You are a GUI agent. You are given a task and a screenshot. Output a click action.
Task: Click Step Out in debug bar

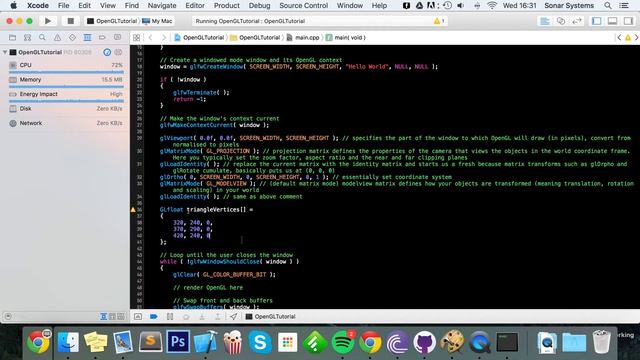pyautogui.click(x=218, y=316)
